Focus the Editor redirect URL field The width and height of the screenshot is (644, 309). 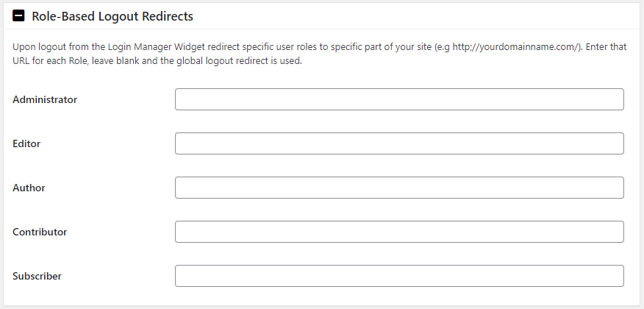tap(399, 143)
